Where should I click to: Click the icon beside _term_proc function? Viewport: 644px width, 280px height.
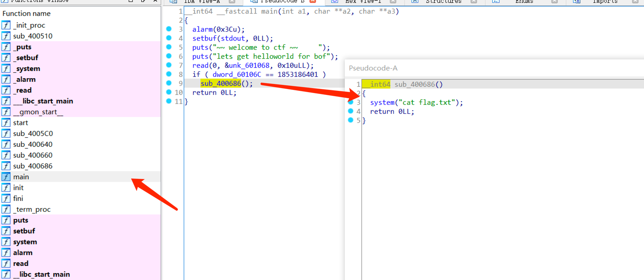click(6, 210)
